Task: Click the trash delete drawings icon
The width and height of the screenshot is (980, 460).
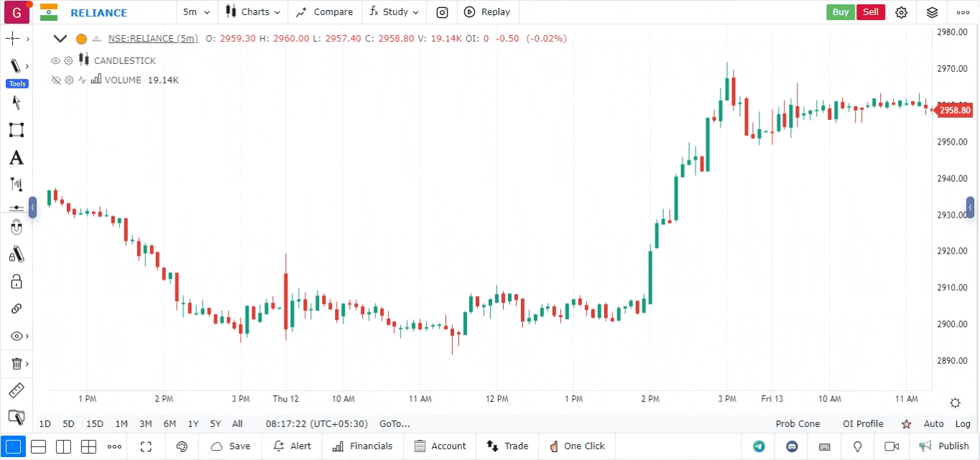Action: click(x=16, y=364)
